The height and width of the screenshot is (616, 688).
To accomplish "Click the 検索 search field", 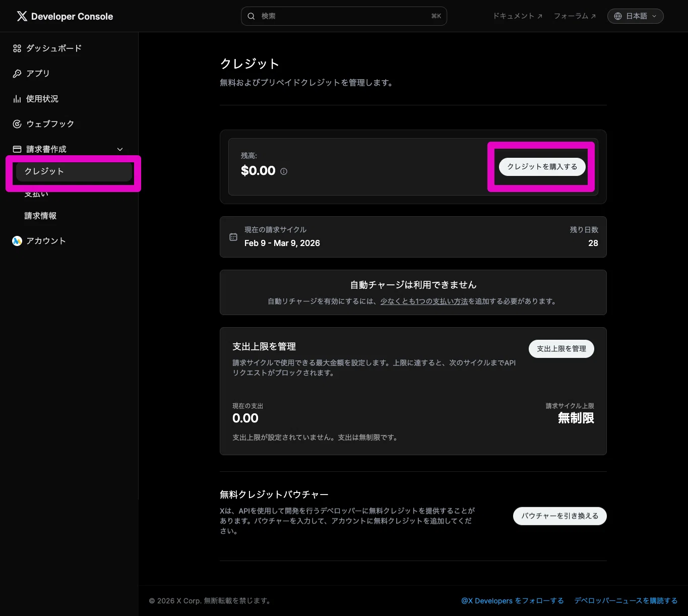I will coord(344,16).
